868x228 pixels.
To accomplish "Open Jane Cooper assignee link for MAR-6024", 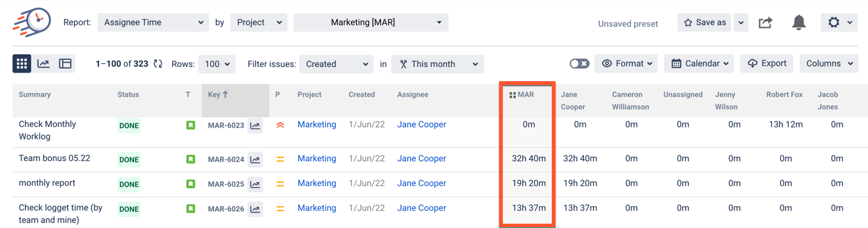I will 422,159.
